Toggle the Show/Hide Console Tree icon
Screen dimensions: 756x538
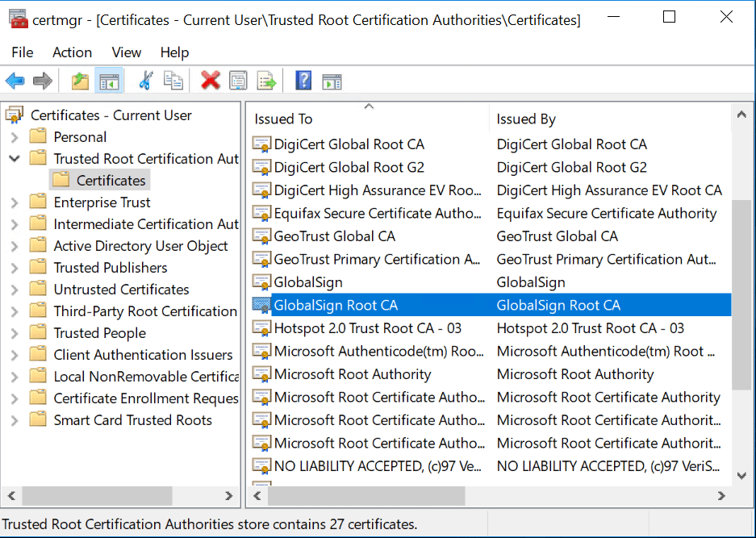coord(109,80)
